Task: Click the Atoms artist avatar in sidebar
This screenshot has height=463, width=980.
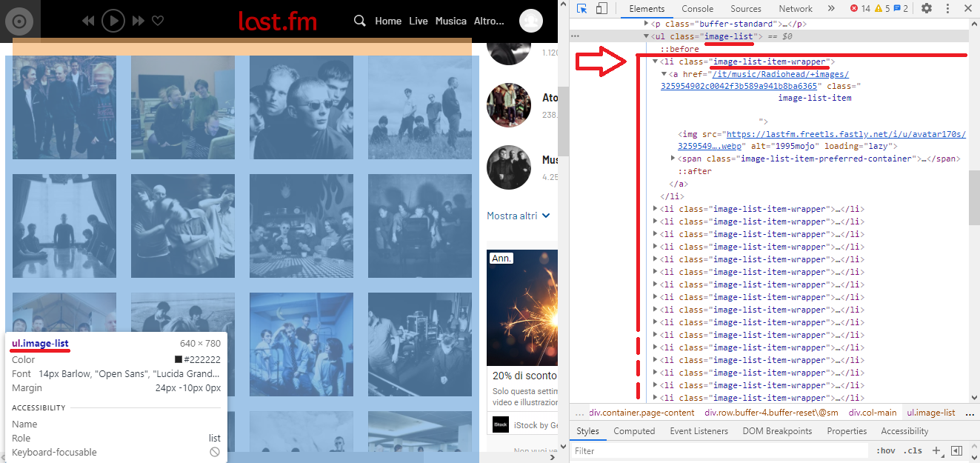Action: click(509, 105)
